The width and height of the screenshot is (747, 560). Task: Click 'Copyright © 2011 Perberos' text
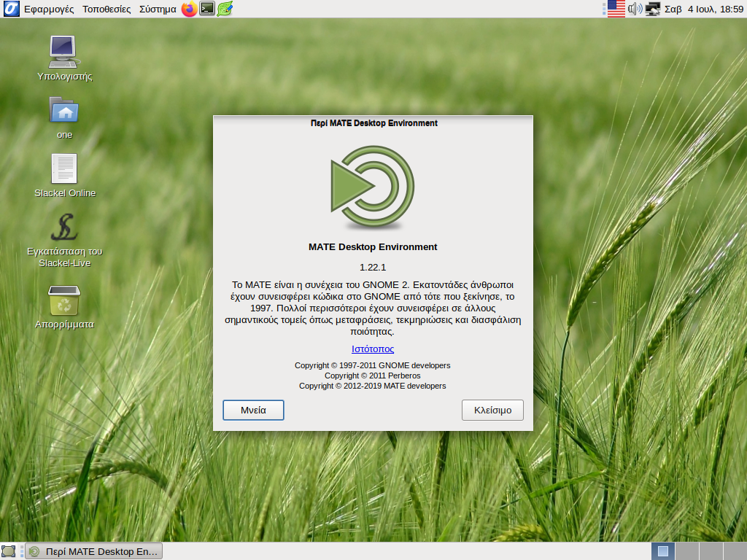(x=373, y=376)
